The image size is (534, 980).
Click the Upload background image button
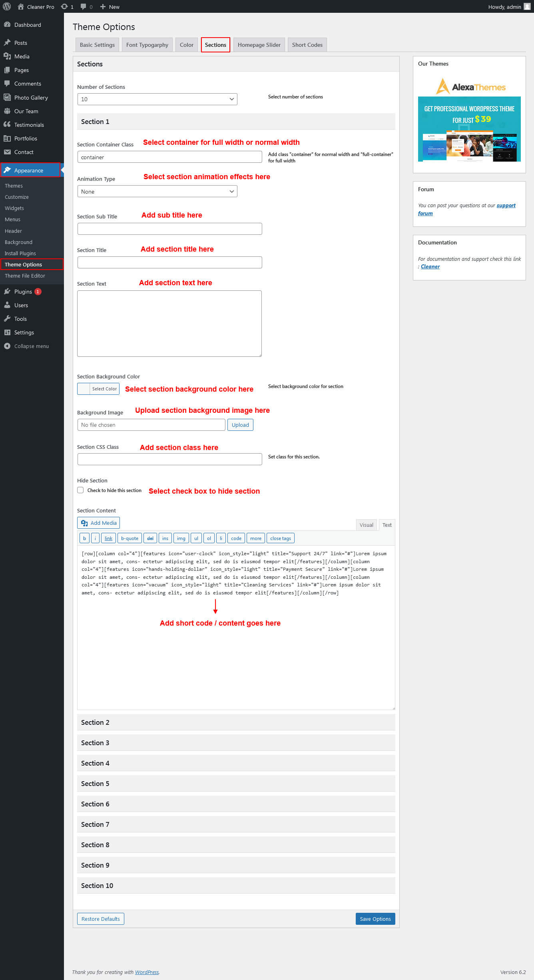[240, 425]
